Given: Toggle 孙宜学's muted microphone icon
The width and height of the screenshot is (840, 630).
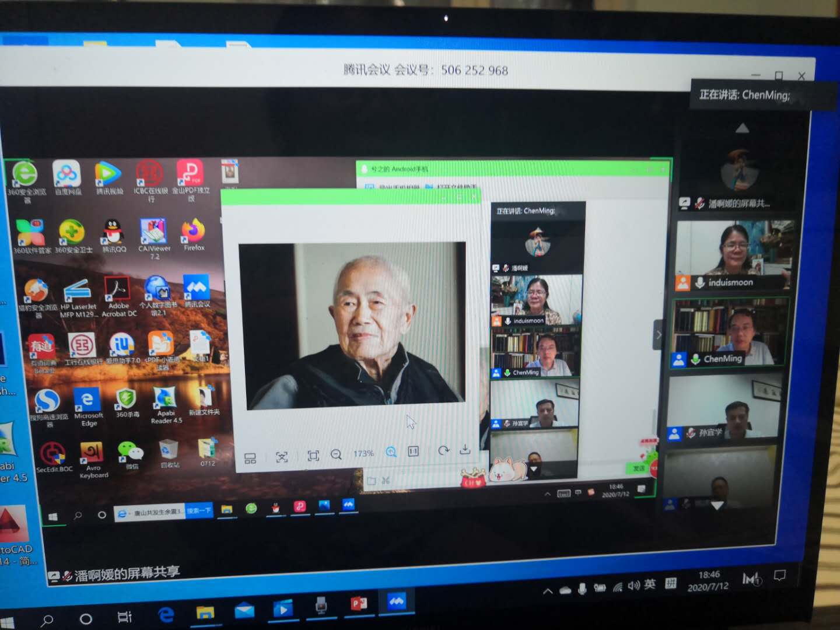Looking at the screenshot, I should [x=691, y=433].
